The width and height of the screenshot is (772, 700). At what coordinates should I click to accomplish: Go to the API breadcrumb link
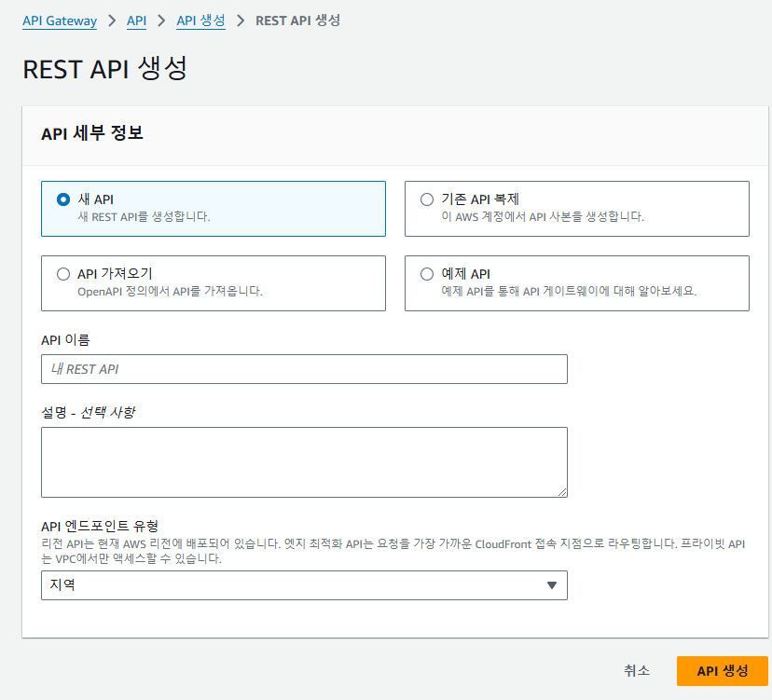click(136, 21)
